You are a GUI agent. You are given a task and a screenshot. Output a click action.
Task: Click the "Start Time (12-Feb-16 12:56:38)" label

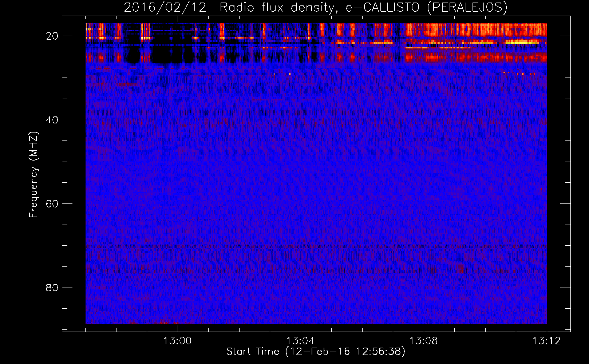(316, 352)
